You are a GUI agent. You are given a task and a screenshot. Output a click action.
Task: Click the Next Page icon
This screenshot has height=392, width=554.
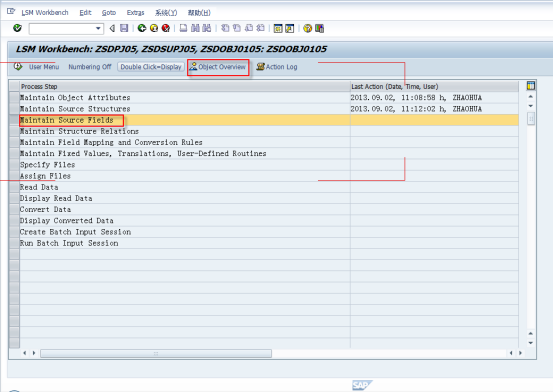pos(249,28)
